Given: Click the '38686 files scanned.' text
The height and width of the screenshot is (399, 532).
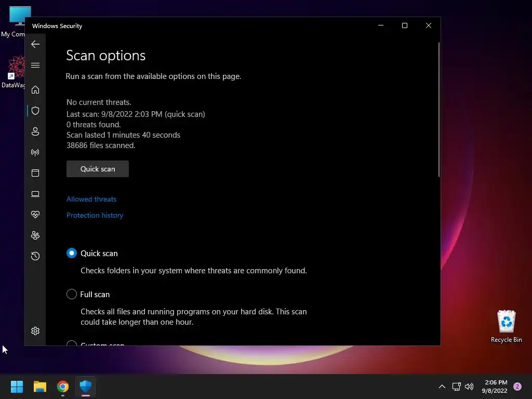Looking at the screenshot, I should pos(101,145).
